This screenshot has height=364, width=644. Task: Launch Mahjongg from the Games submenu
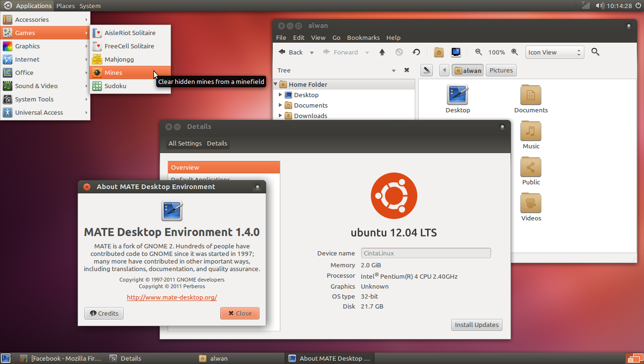(130, 59)
